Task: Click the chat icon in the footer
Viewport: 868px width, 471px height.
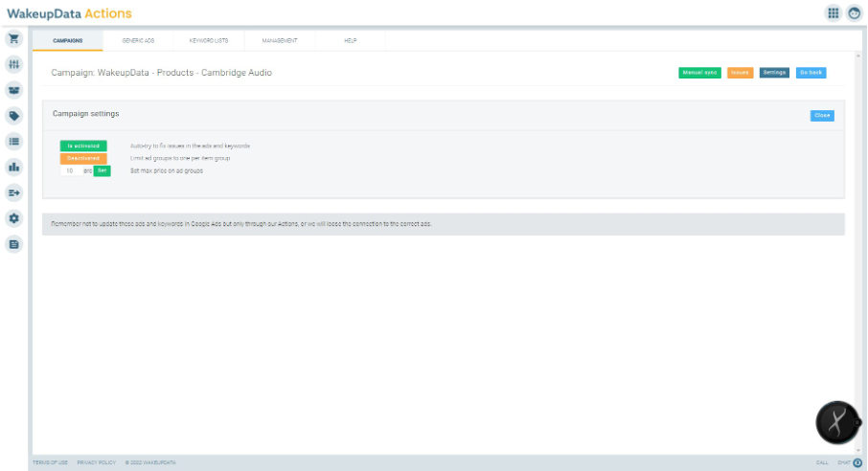Action: [x=857, y=462]
